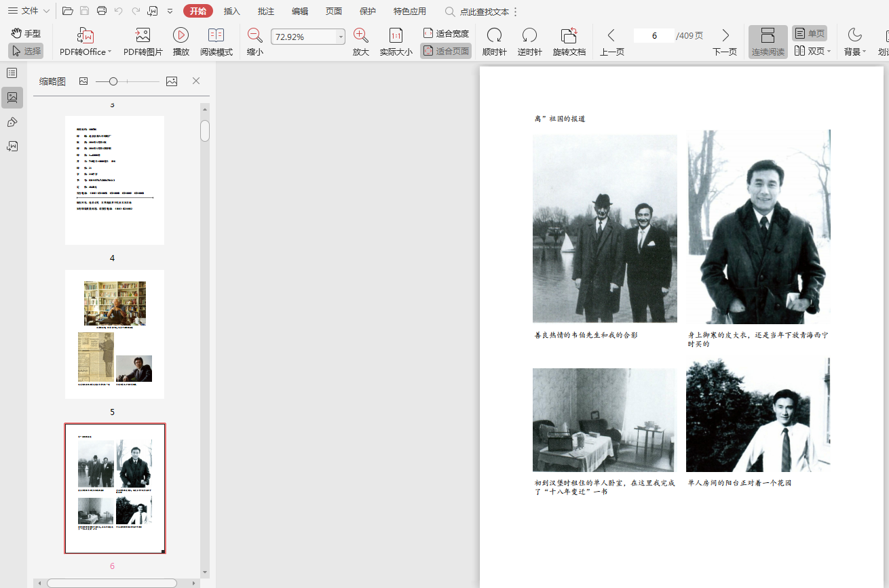Click the PDF转Office converter icon

pos(86,36)
